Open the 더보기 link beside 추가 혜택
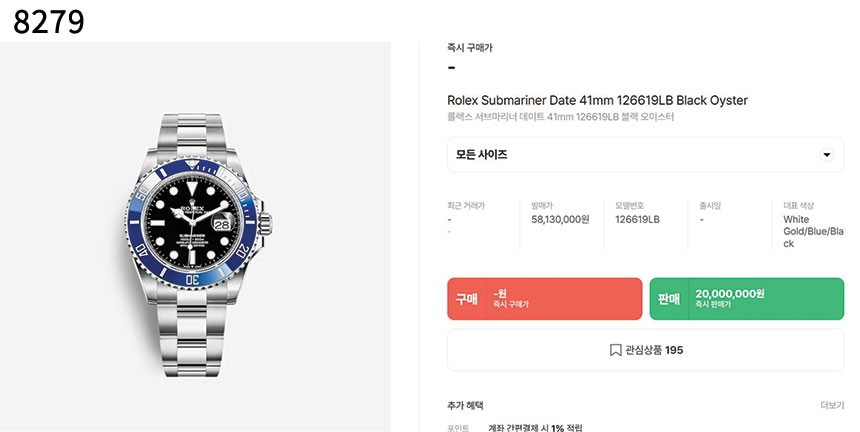Screen dimensions: 860x432 pos(831,406)
